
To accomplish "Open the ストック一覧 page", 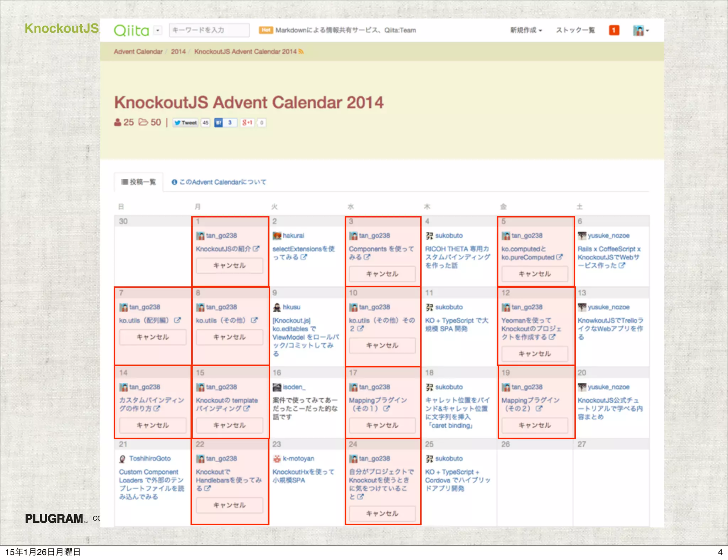I will pyautogui.click(x=575, y=30).
